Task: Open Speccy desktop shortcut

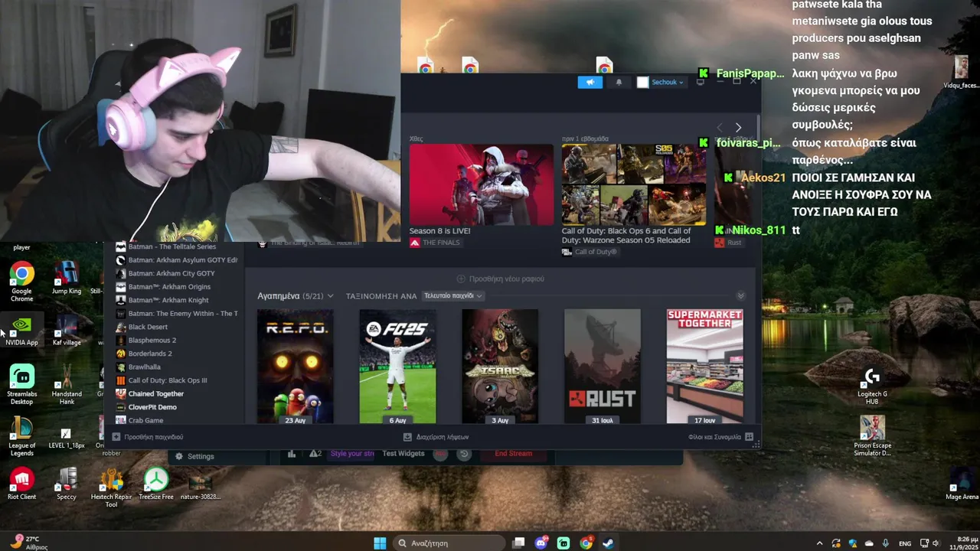Action: click(67, 484)
